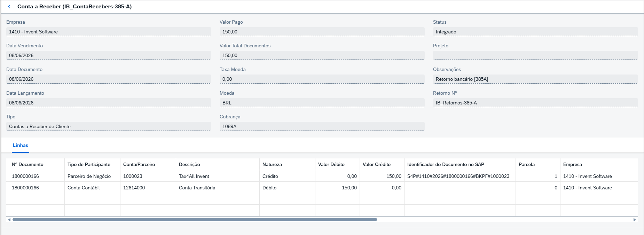644x235 pixels.
Task: Click the scrollbar left arrow
Action: point(9,220)
